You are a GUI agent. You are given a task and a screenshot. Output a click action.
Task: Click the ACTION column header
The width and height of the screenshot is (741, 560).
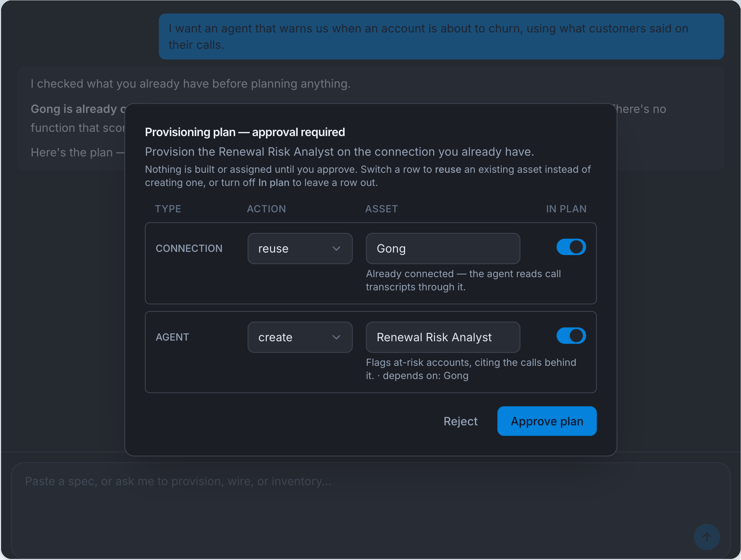266,209
